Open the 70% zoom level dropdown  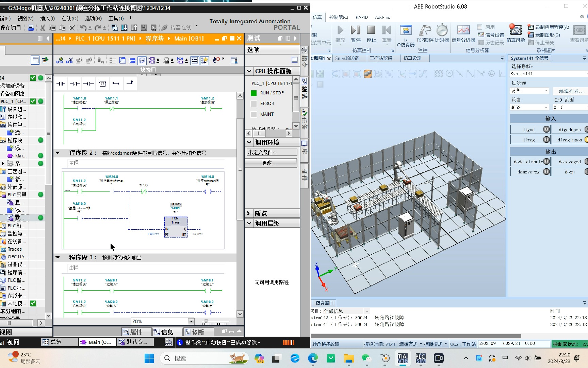(x=191, y=321)
